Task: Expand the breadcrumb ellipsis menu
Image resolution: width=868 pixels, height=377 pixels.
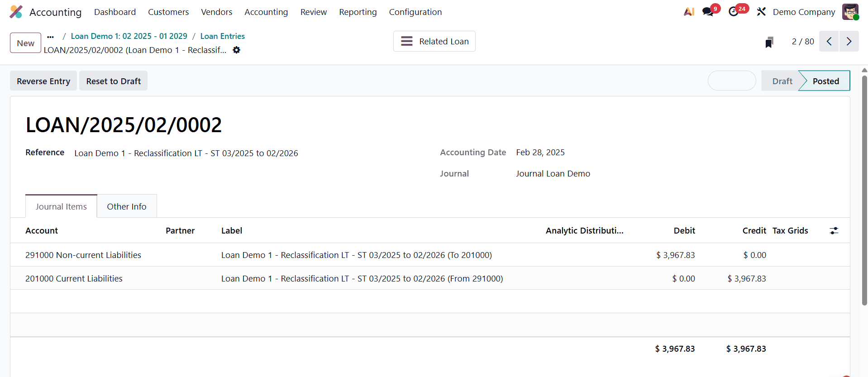Action: pos(51,37)
